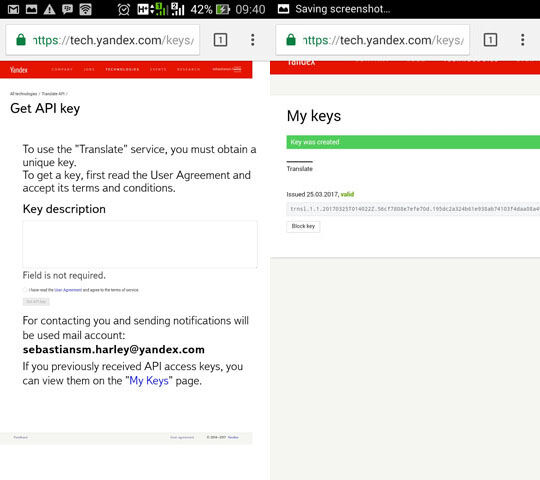Check the User Agreement acceptance checkbox

[25, 290]
